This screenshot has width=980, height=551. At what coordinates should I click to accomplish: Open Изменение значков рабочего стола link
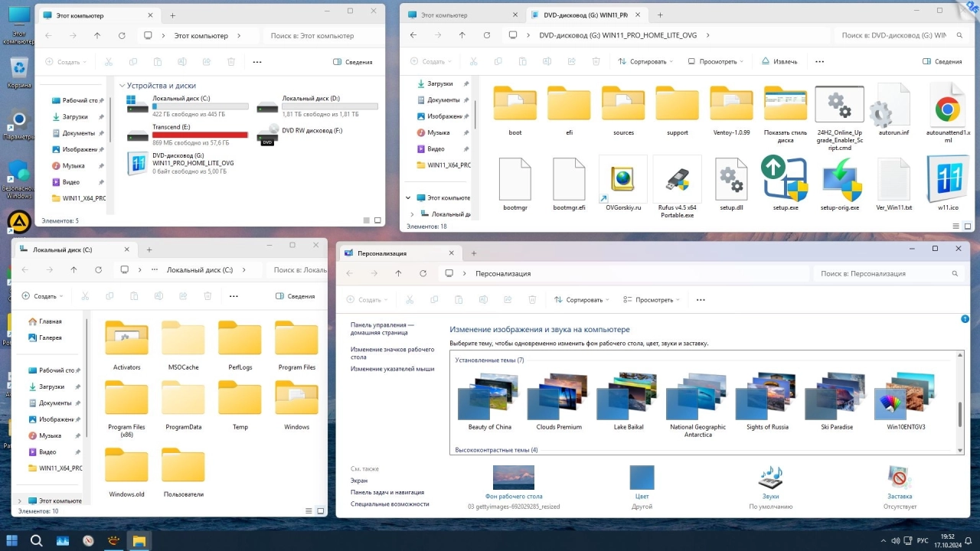point(393,353)
